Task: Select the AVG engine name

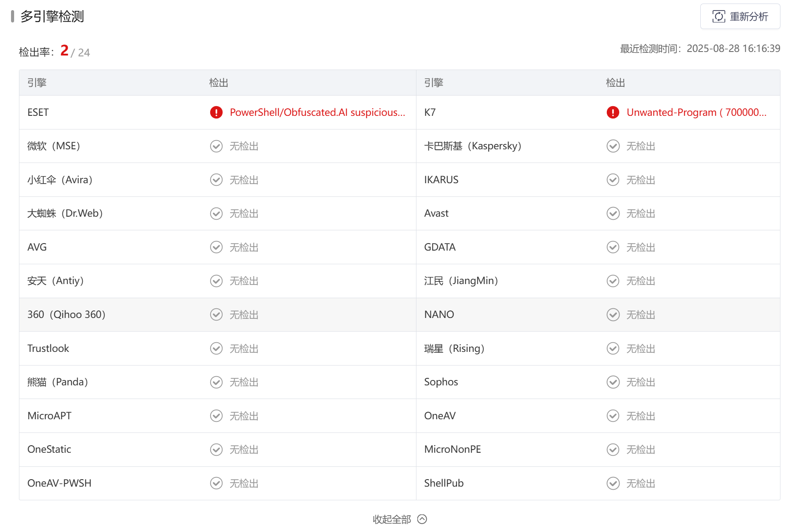Action: (37, 247)
